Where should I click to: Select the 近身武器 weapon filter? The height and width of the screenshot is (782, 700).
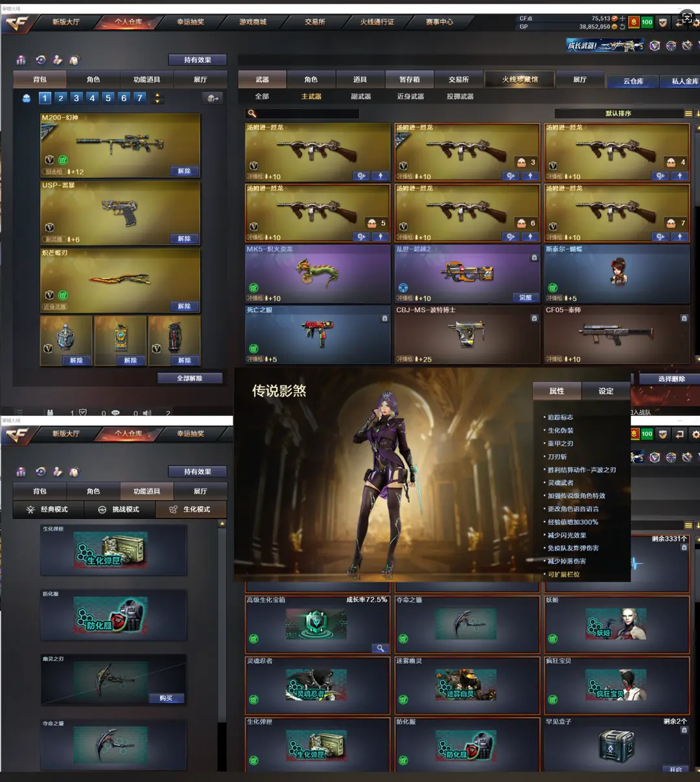410,97
